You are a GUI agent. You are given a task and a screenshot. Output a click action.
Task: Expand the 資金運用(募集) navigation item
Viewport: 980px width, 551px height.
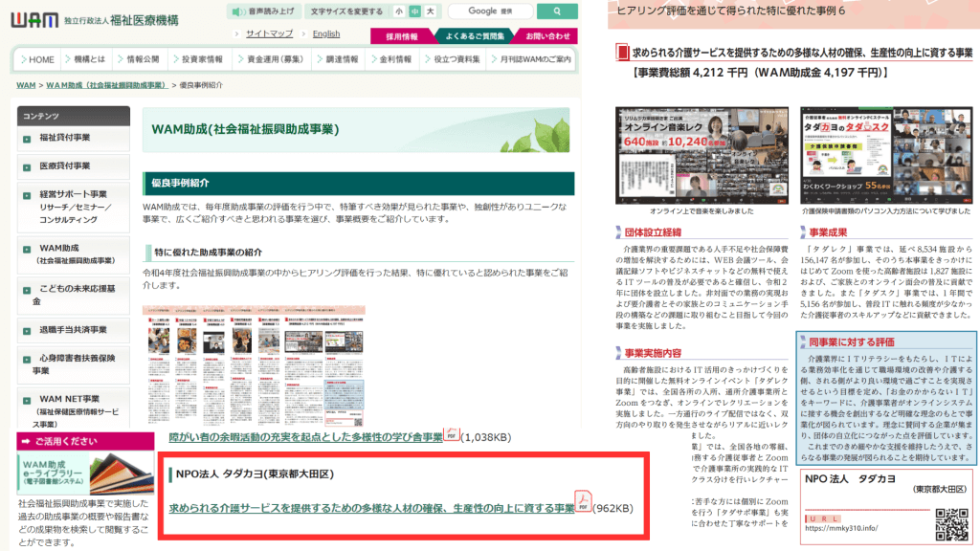[x=272, y=59]
